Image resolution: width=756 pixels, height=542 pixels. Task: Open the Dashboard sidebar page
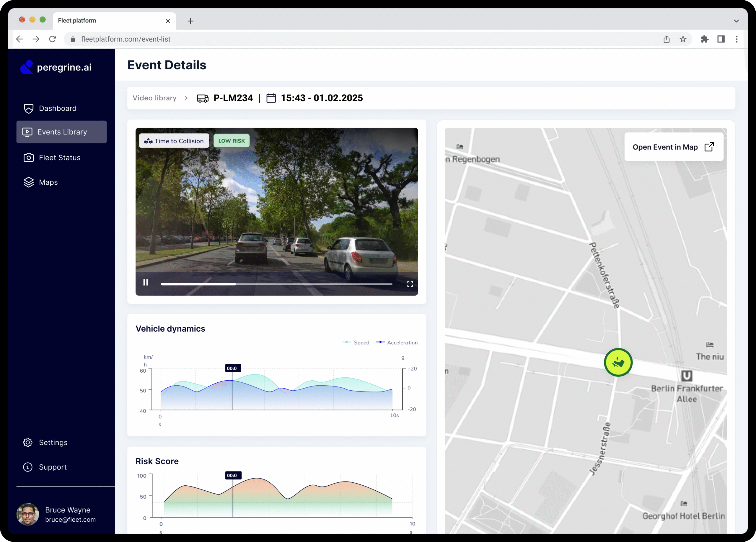(x=57, y=108)
